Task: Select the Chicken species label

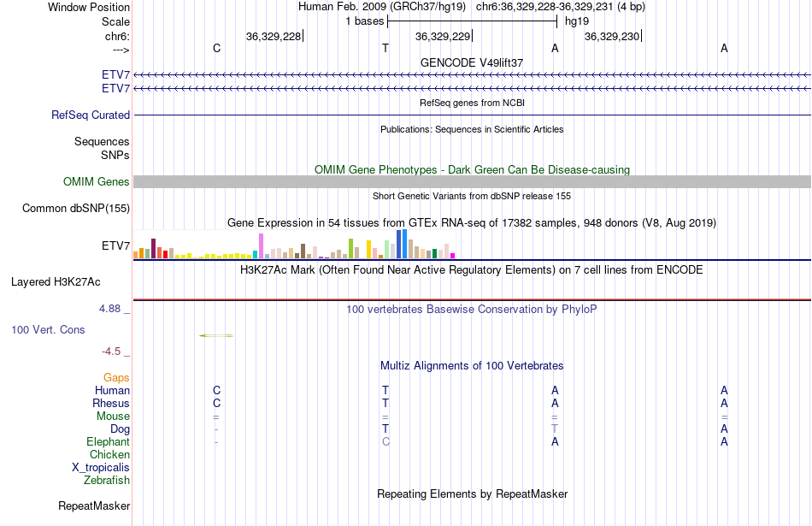Action: point(109,454)
